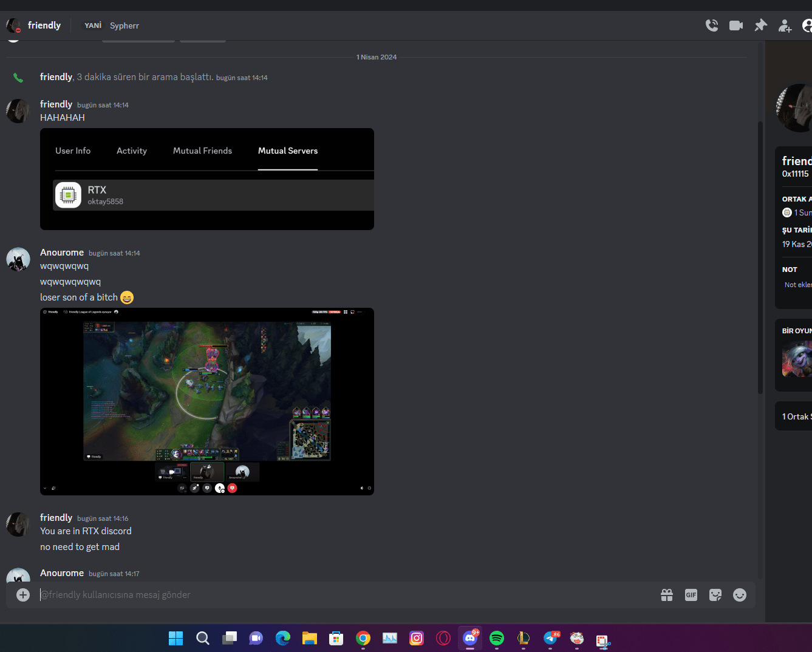This screenshot has height=652, width=812.
Task: Click the Discord taskbar icon
Action: pos(470,638)
